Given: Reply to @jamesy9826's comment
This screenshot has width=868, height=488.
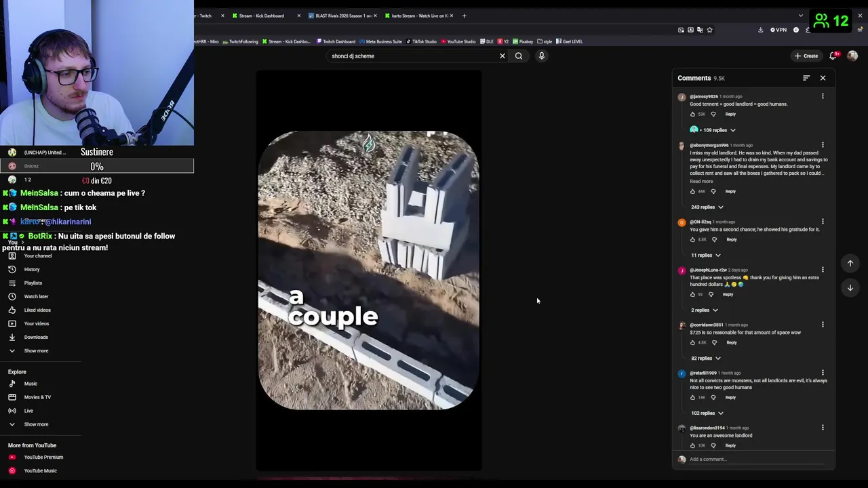Looking at the screenshot, I should click(x=730, y=114).
